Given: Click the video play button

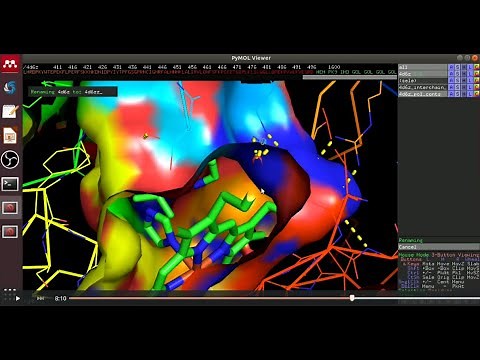Looking at the screenshot, I should (18, 298).
